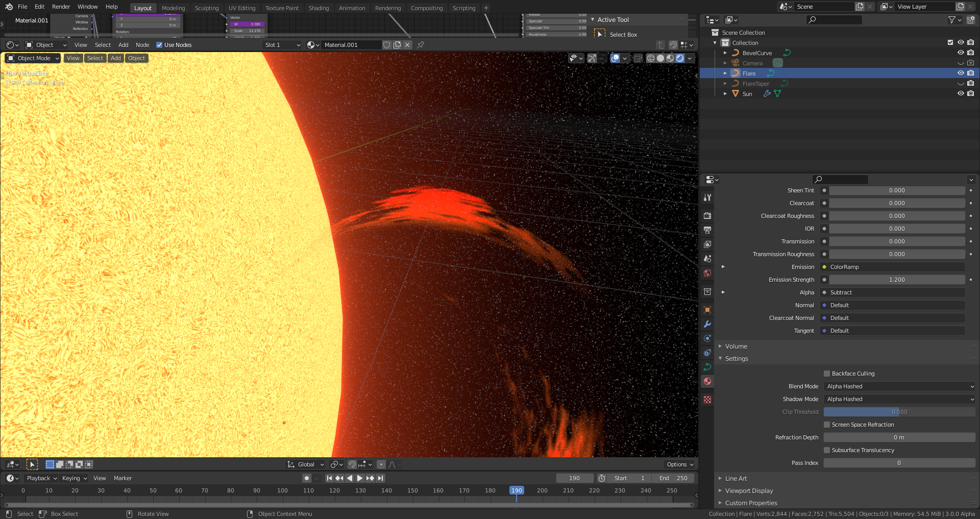This screenshot has width=980, height=519.
Task: Hide Sun object via eye icon
Action: 961,94
